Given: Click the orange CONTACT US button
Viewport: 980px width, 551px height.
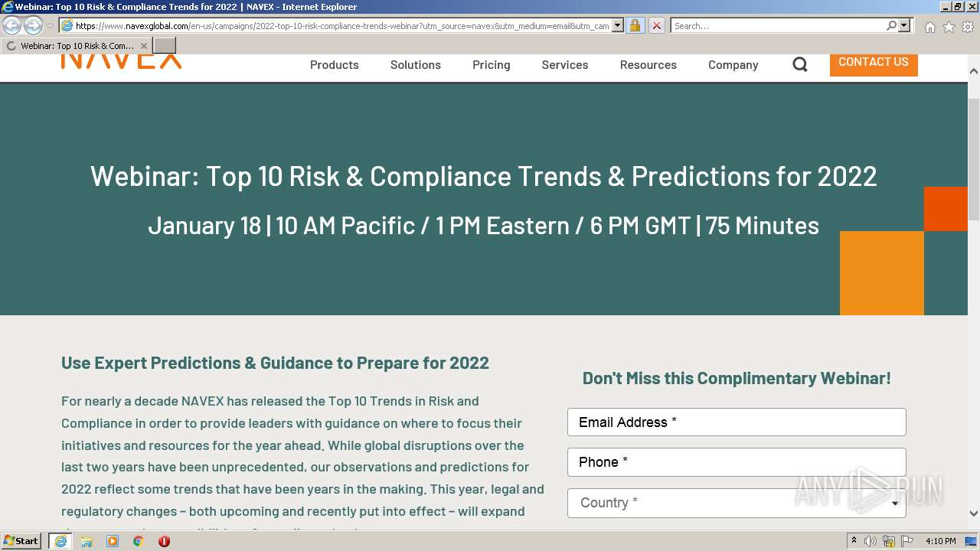Looking at the screenshot, I should click(874, 64).
